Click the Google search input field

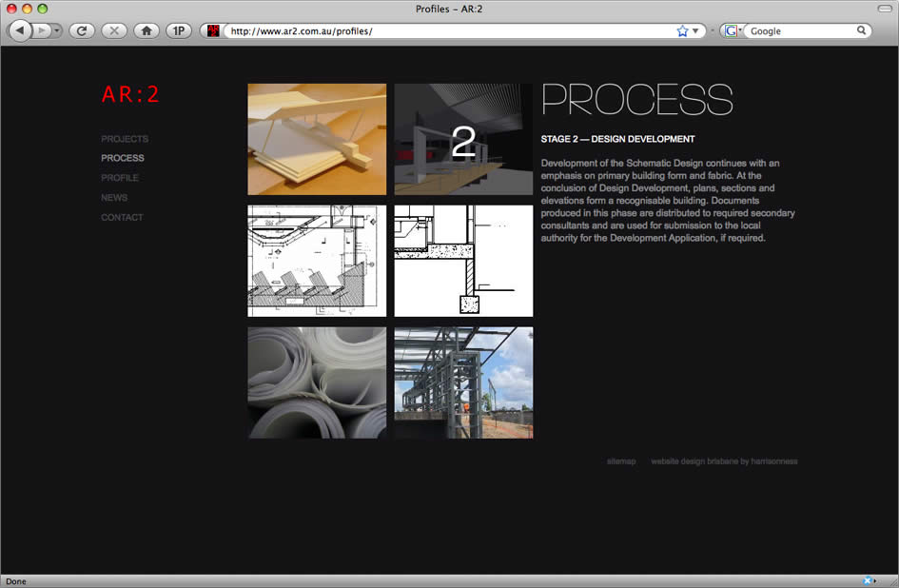tap(802, 31)
